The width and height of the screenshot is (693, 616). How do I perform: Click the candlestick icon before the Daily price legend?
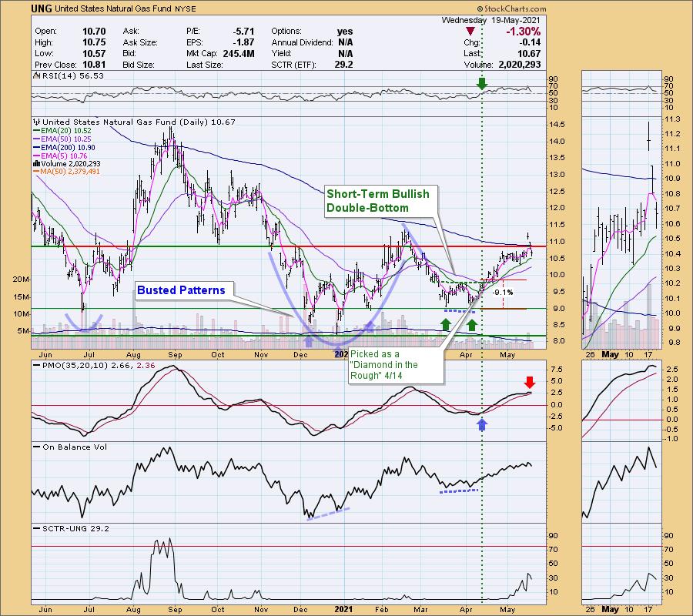(37, 122)
